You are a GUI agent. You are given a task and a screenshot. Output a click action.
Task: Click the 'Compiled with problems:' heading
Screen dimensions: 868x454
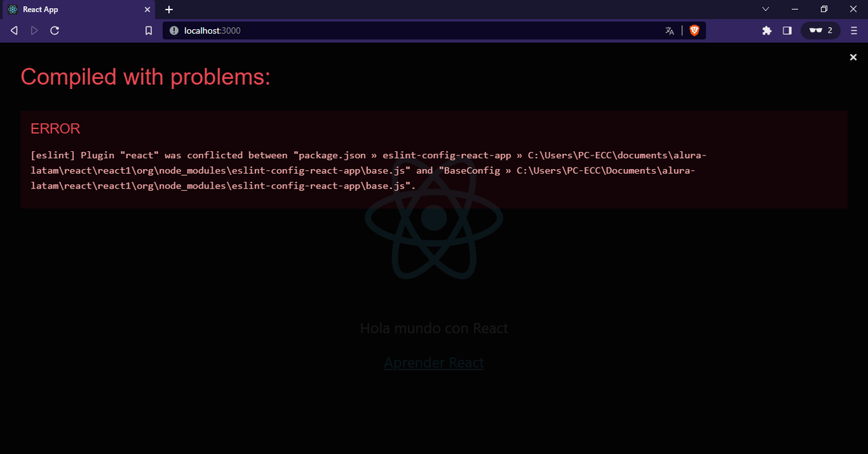[146, 77]
